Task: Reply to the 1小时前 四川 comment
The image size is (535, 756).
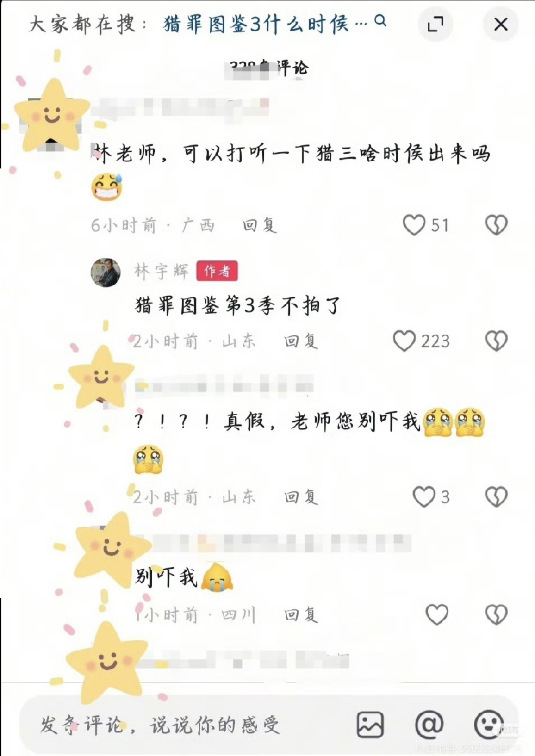Action: [301, 615]
